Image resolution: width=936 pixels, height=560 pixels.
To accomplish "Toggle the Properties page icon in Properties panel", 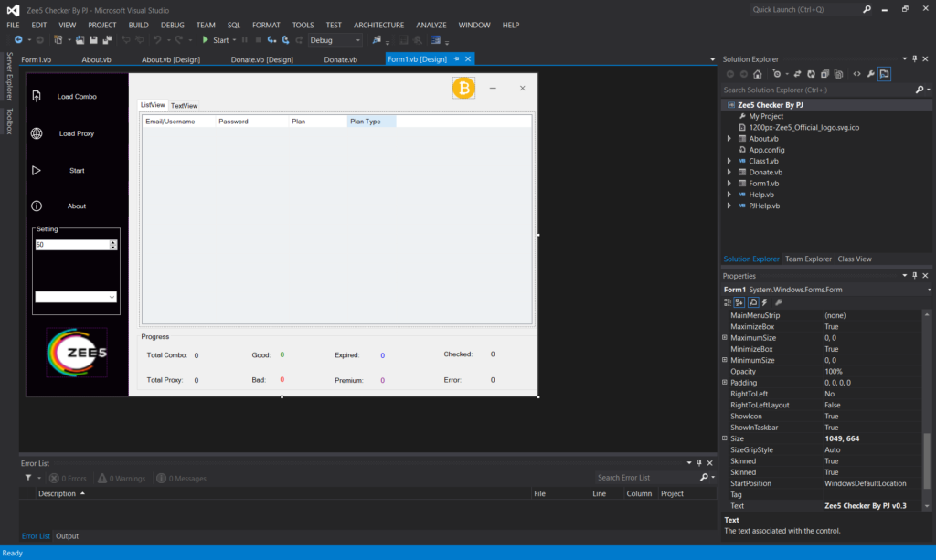I will click(753, 302).
